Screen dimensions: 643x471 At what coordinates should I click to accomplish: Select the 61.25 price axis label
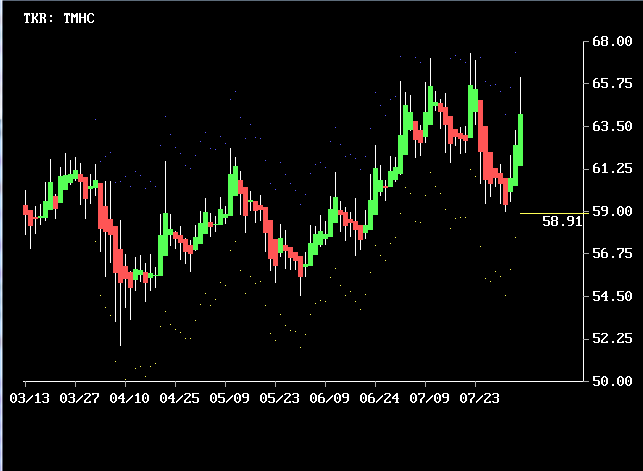click(x=611, y=169)
